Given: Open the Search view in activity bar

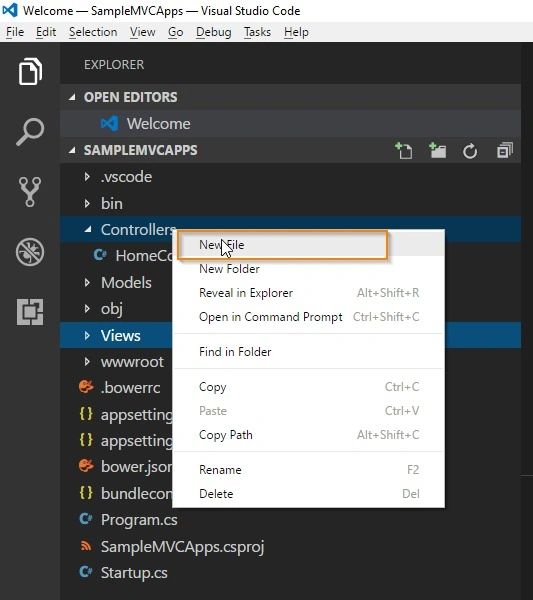Looking at the screenshot, I should click(30, 132).
